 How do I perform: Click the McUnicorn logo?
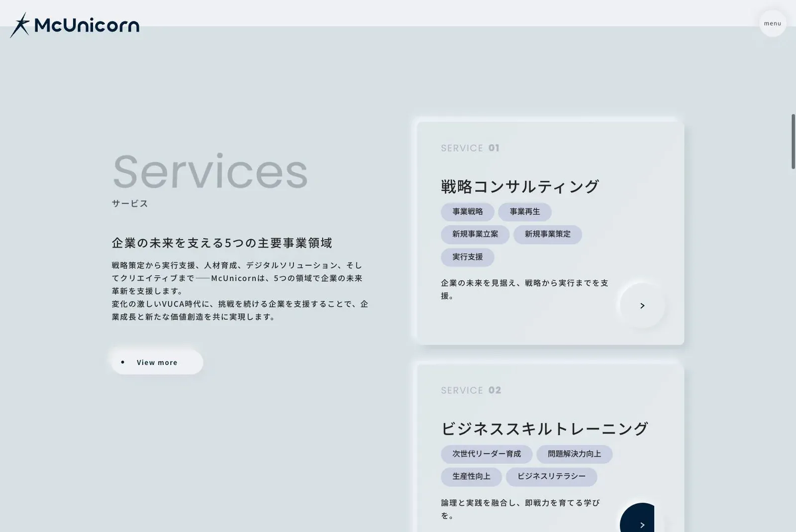(x=75, y=25)
